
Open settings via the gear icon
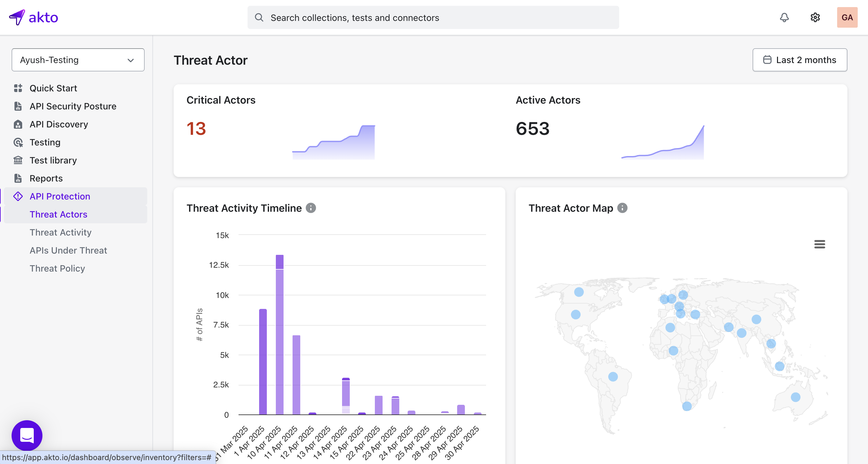pos(815,17)
